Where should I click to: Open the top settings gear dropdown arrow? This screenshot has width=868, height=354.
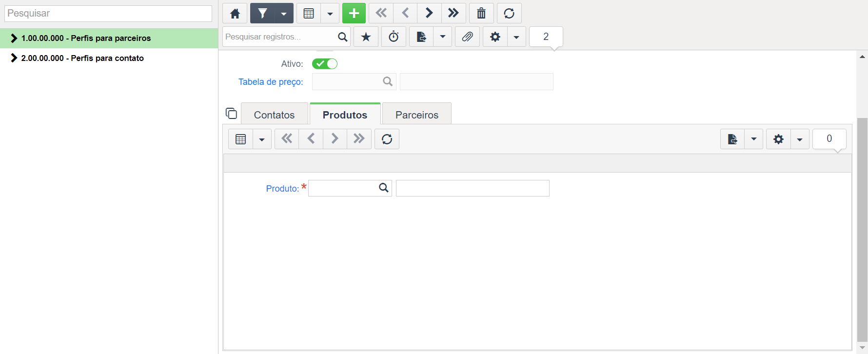(516, 37)
